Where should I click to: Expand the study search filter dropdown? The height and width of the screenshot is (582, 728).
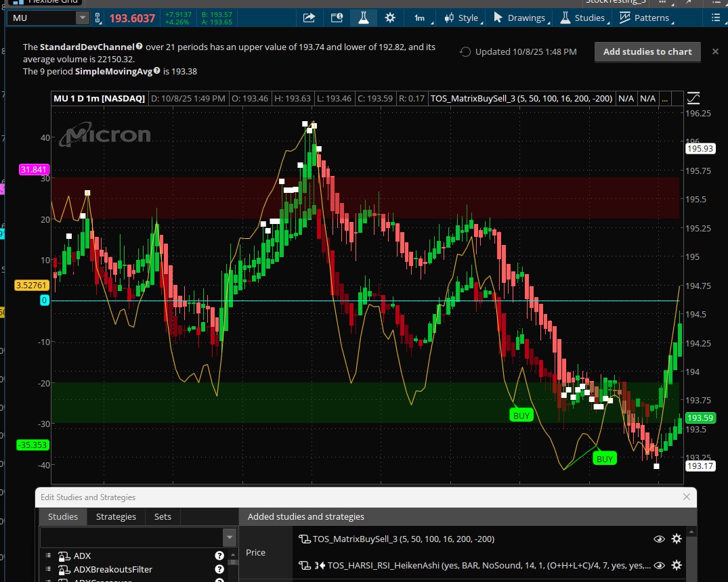pyautogui.click(x=228, y=538)
